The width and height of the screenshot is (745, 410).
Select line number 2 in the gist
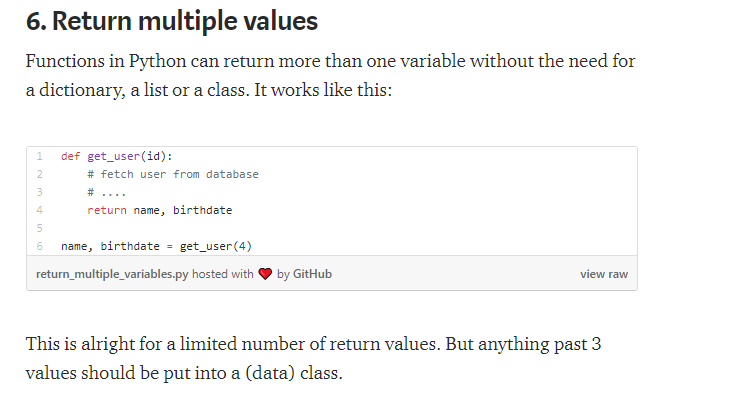point(39,174)
